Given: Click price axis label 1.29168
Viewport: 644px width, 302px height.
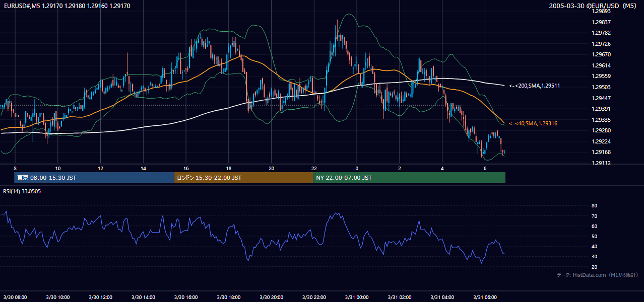Looking at the screenshot, I should 602,152.
